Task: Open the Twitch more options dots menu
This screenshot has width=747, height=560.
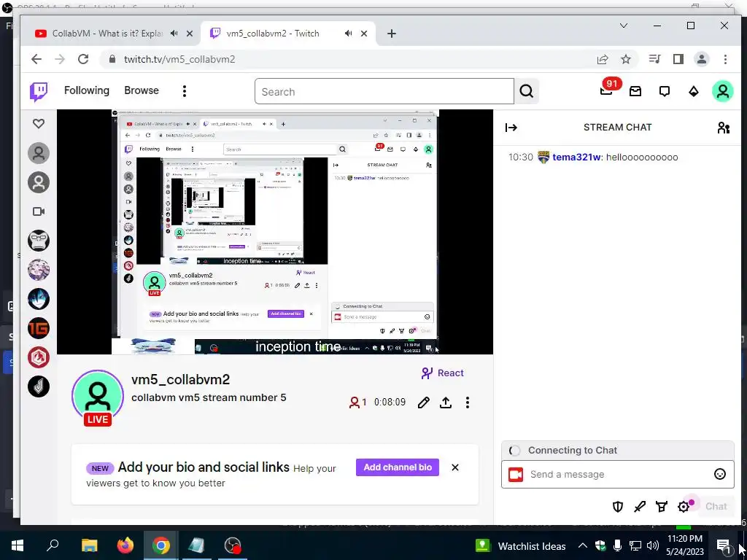Action: [x=185, y=91]
